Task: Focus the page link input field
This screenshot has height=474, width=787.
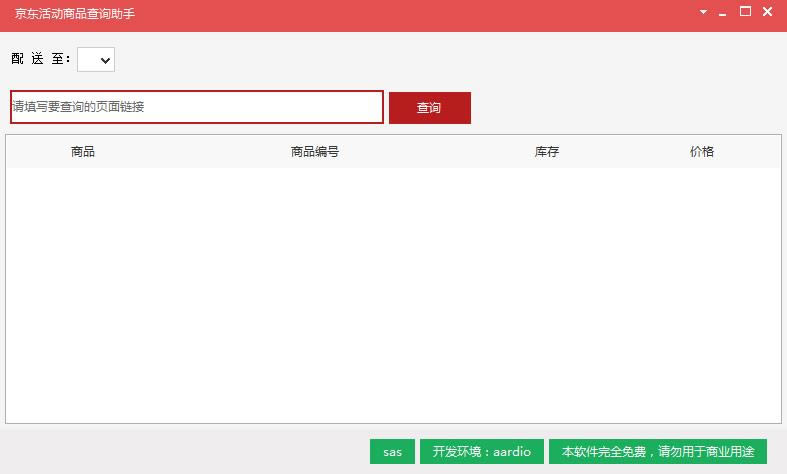Action: point(197,107)
